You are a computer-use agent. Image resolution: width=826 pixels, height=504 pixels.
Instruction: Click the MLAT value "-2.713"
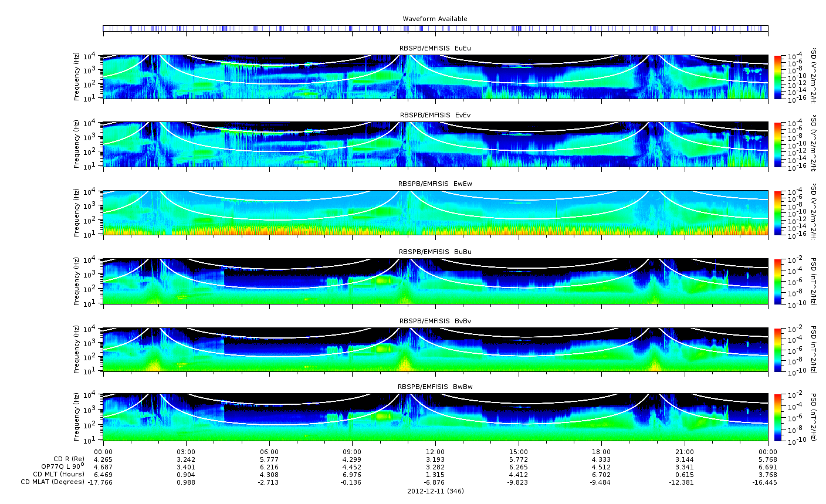click(x=269, y=482)
